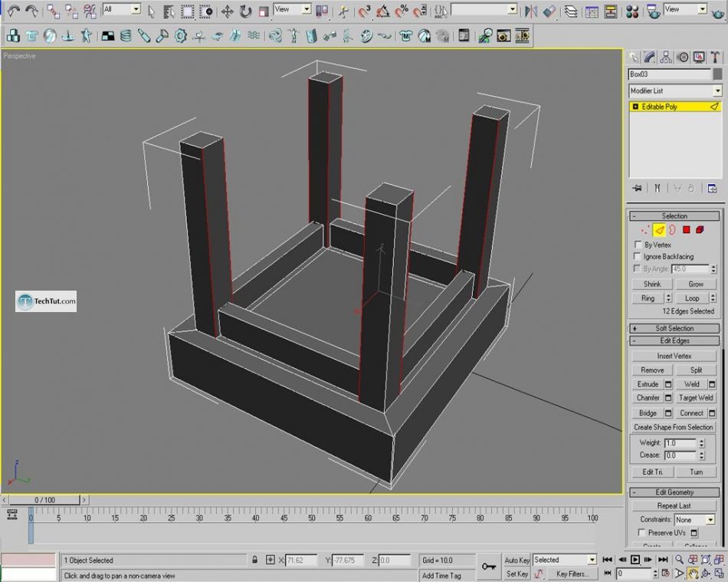Collapse the Edit Geometry rollout
The image size is (728, 582).
[674, 492]
